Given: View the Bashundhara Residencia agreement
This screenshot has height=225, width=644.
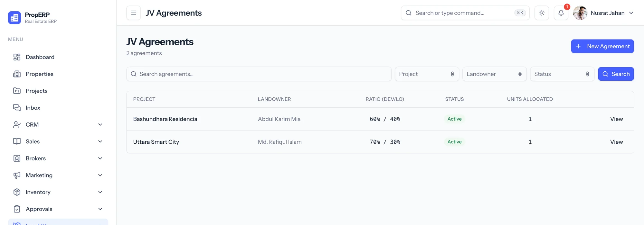Looking at the screenshot, I should point(616,119).
